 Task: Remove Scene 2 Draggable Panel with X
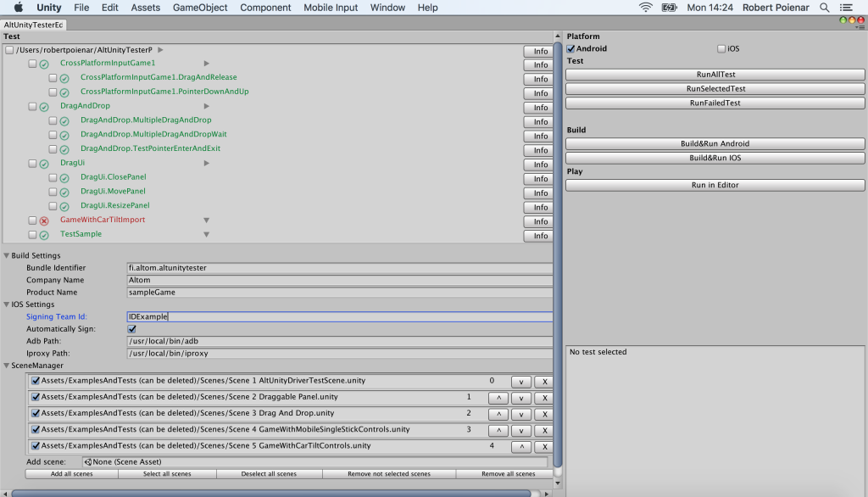tap(544, 398)
